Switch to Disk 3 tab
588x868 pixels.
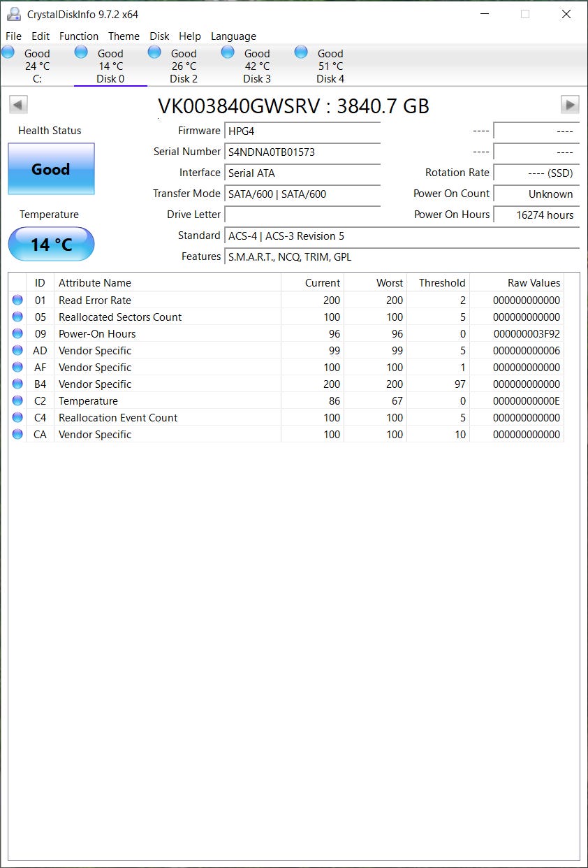coord(257,66)
